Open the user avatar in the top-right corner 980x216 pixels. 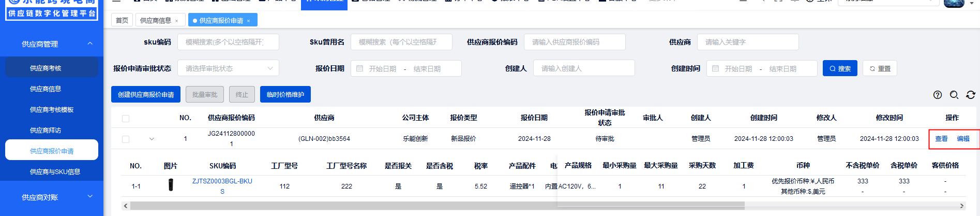(x=954, y=3)
